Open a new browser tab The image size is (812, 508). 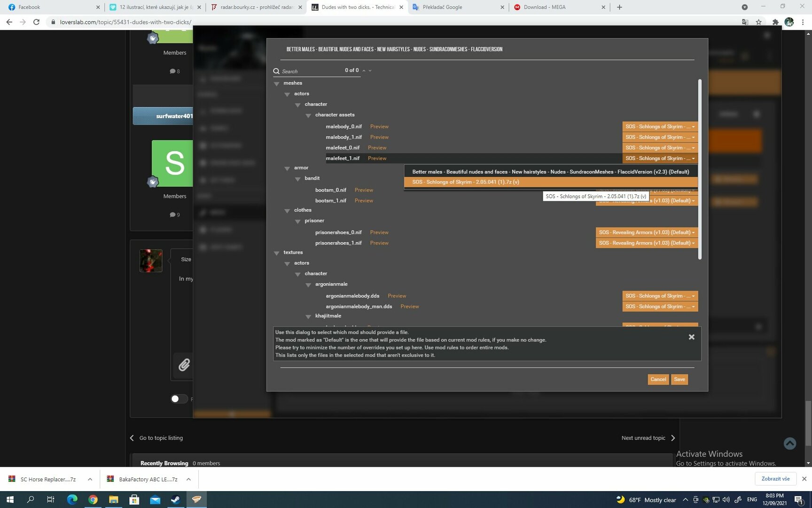click(619, 7)
